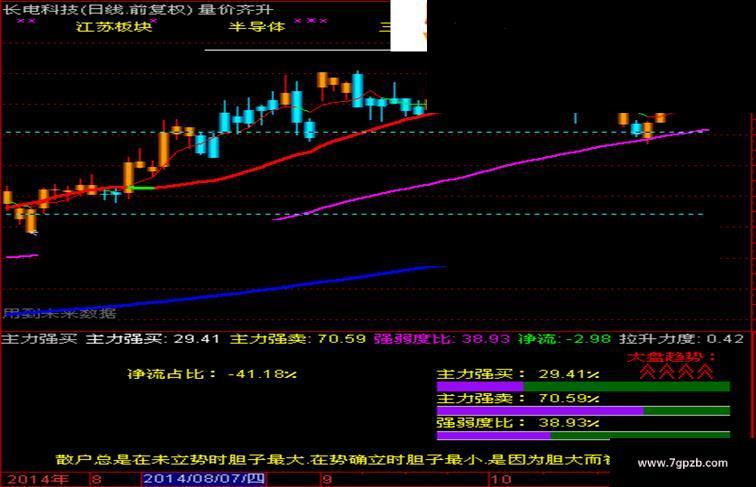Click the month 9 marker on timeline
The image size is (756, 487).
click(327, 480)
